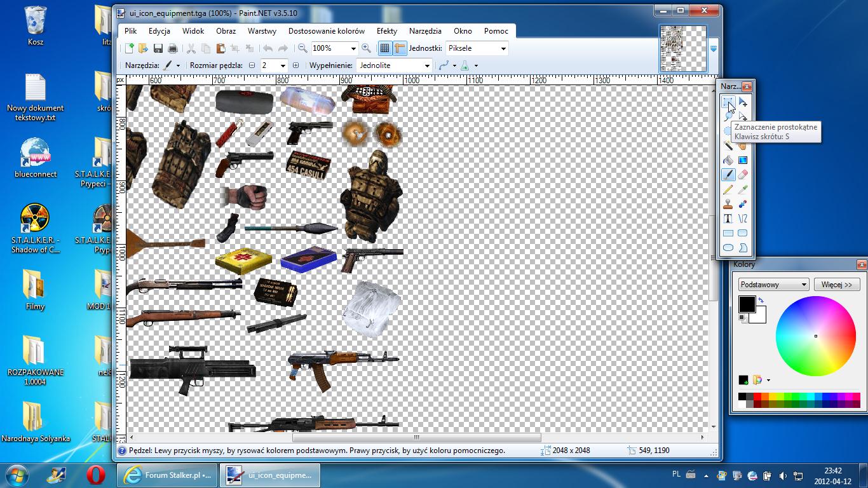Click the Open file toolbar icon
This screenshot has width=868, height=488.
coord(143,48)
